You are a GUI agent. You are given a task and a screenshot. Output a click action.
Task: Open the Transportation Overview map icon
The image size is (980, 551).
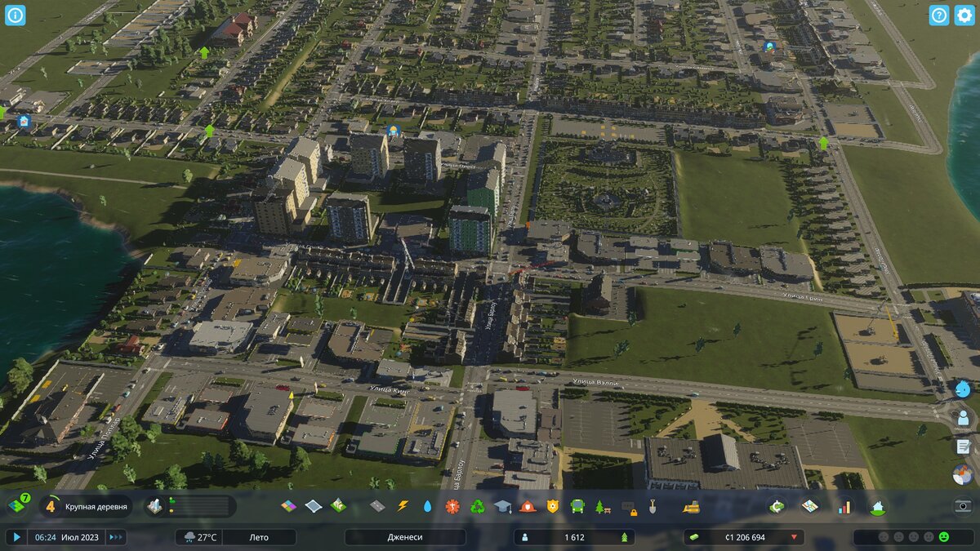(809, 506)
